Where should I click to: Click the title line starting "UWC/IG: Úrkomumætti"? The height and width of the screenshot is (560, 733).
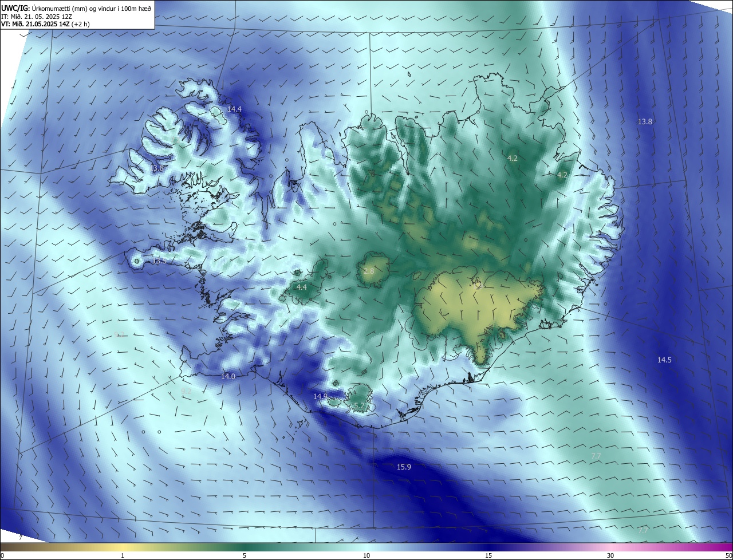[76, 8]
